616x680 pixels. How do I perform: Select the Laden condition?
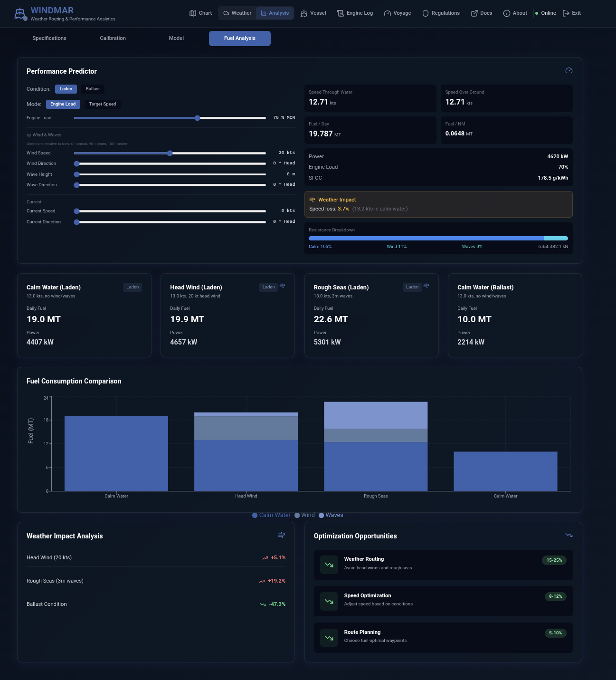coord(66,89)
